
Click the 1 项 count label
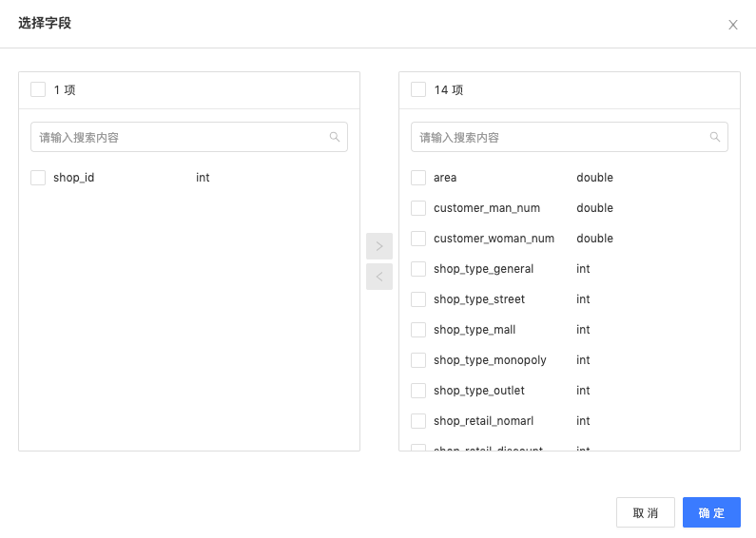(x=65, y=89)
